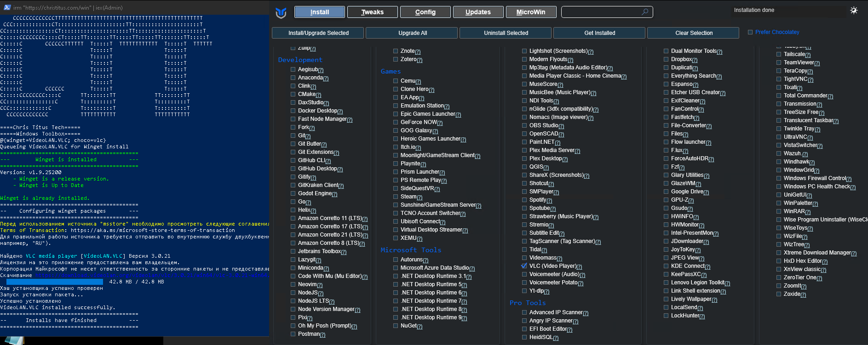Image resolution: width=868 pixels, height=345 pixels.
Task: Check the Plex Media Server checkbox
Action: coord(524,150)
